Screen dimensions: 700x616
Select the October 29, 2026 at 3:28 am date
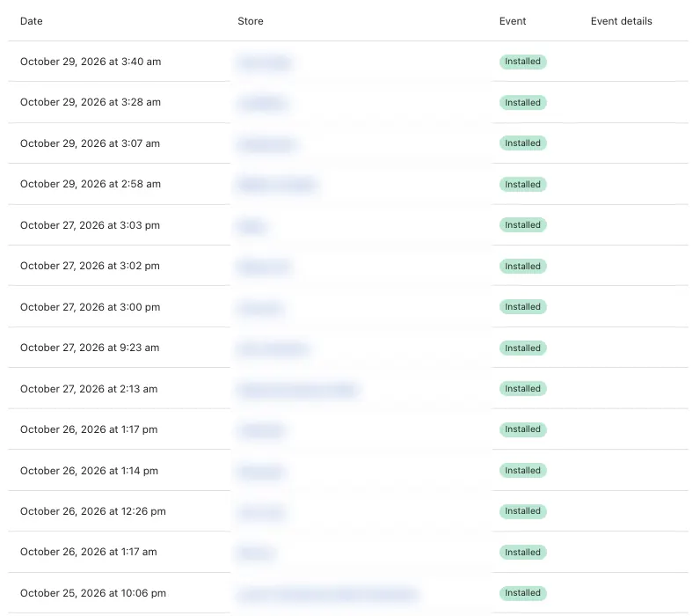coord(91,102)
